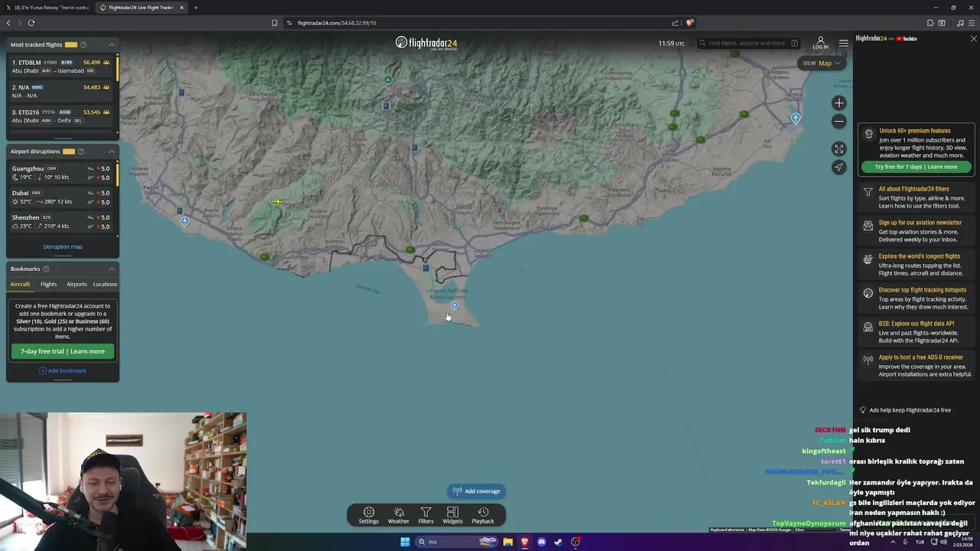This screenshot has width=980, height=551.
Task: Open the LOG IN account icon
Action: (820, 43)
